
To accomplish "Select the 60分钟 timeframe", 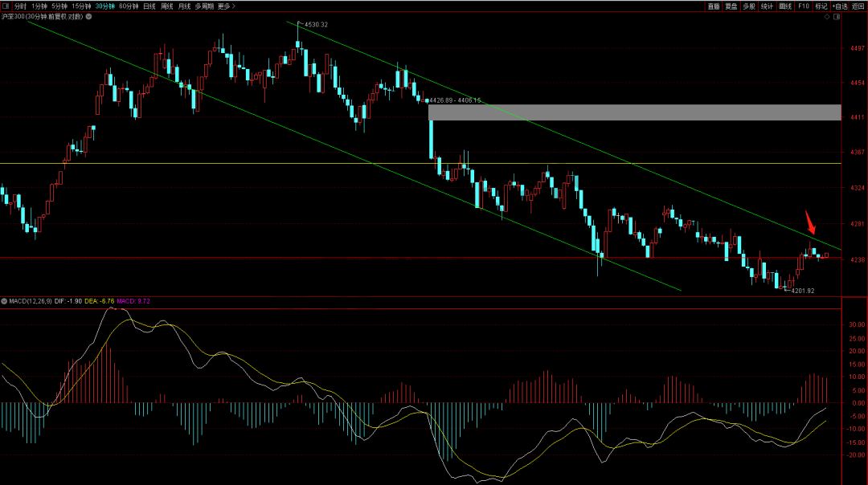I will 129,6.
